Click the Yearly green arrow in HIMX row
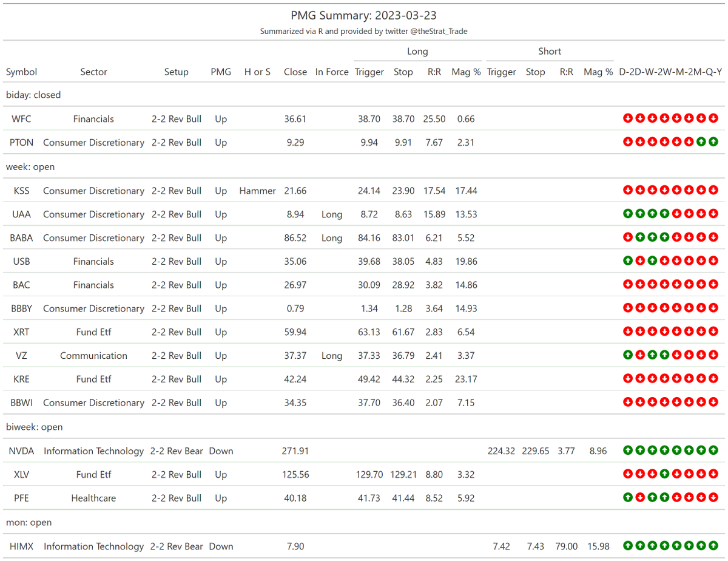Viewport: 728px width, 561px height. [713, 546]
